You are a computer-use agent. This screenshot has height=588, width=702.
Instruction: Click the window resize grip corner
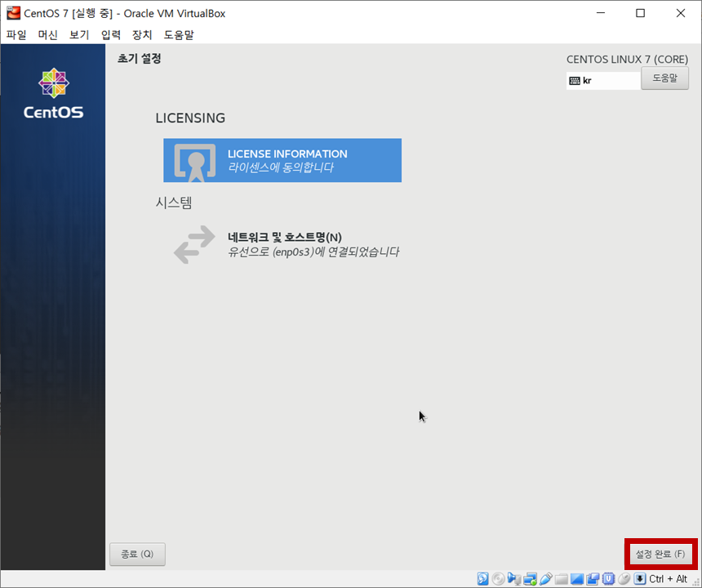pyautogui.click(x=695, y=581)
